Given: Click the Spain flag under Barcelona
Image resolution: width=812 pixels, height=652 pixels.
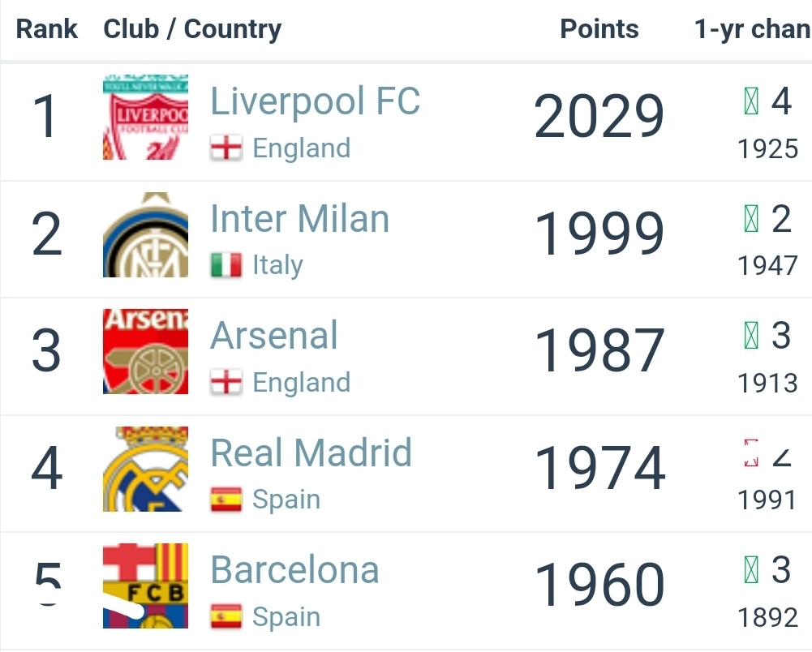Looking at the screenshot, I should click(x=226, y=616).
